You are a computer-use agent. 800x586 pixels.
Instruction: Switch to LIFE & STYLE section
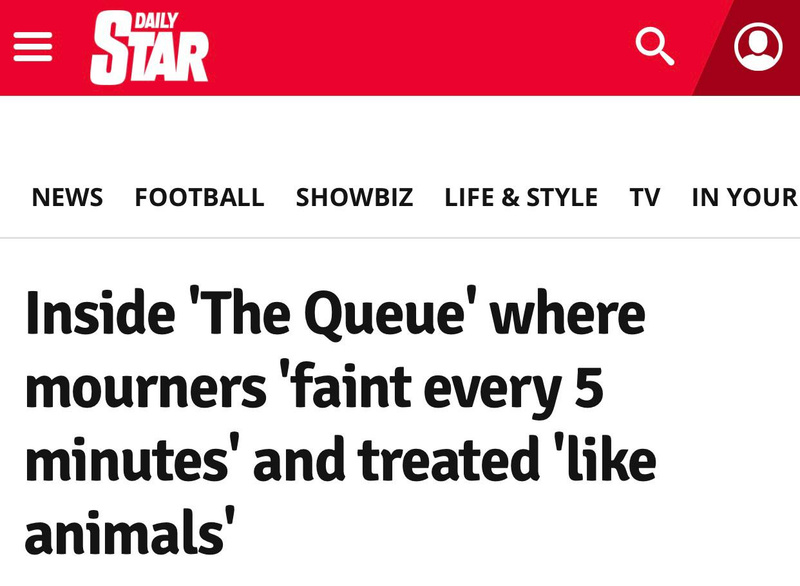click(x=521, y=198)
